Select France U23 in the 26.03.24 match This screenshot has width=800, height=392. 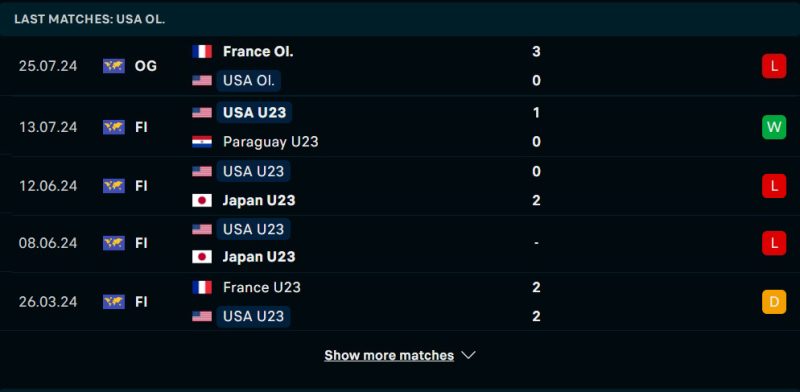tap(262, 287)
